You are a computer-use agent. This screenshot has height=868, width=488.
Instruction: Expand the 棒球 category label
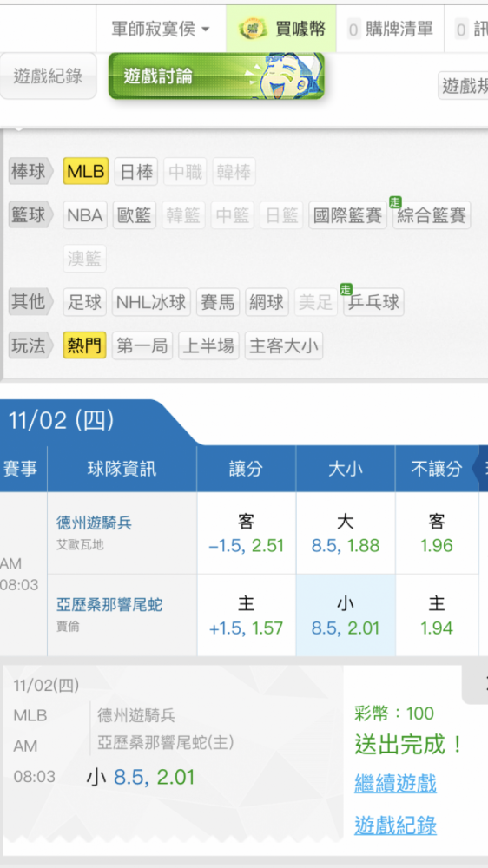click(x=31, y=171)
